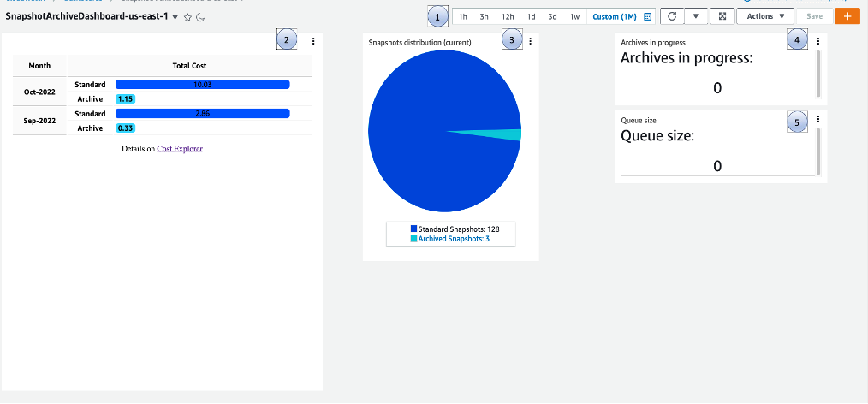This screenshot has width=868, height=404.
Task: Open the Actions dropdown menu
Action: pos(765,16)
